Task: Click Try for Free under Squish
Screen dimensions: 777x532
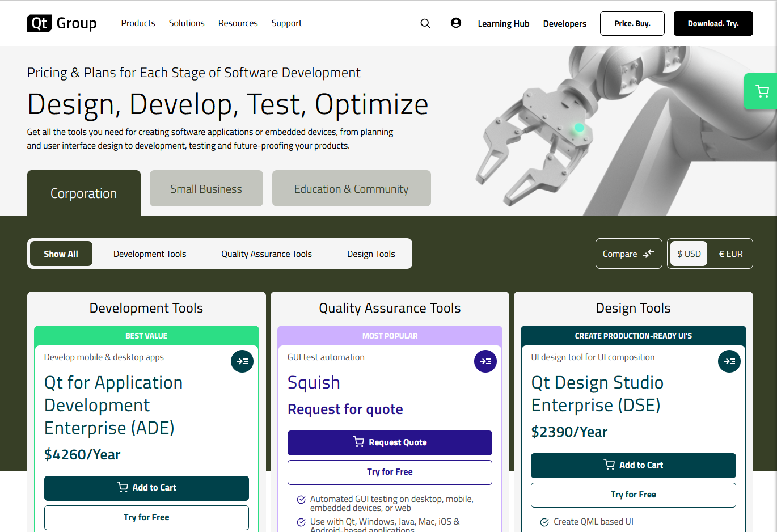Action: (390, 472)
